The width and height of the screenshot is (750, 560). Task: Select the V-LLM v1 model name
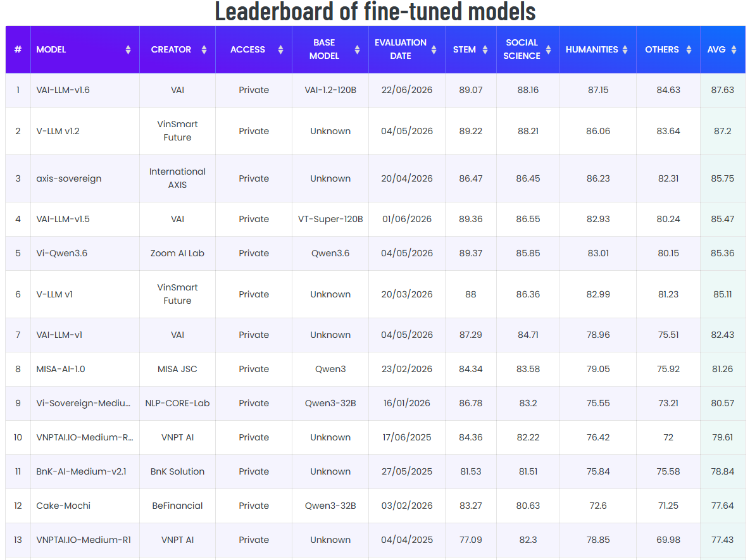click(x=54, y=294)
